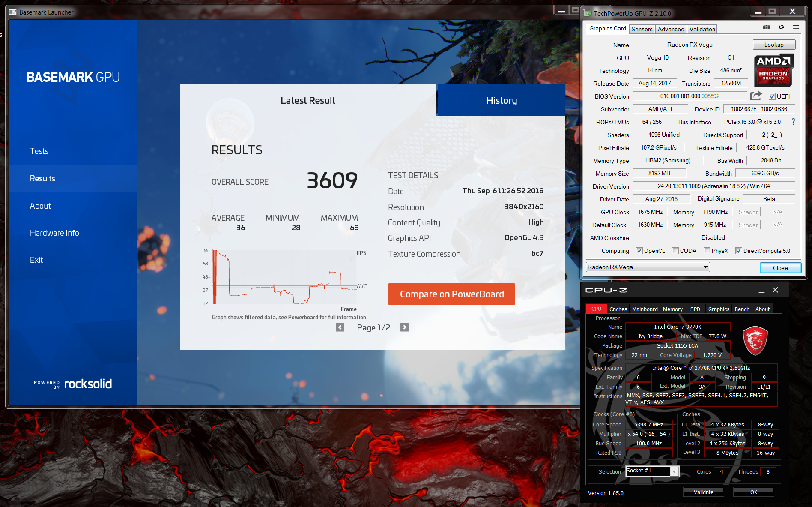
Task: Click the MSI dragon logo in CPU-Z
Action: [755, 341]
